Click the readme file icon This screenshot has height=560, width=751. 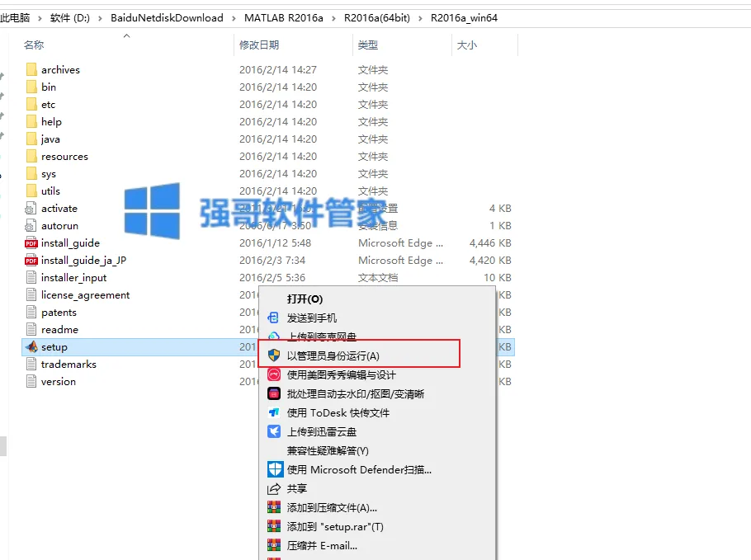tap(31, 329)
